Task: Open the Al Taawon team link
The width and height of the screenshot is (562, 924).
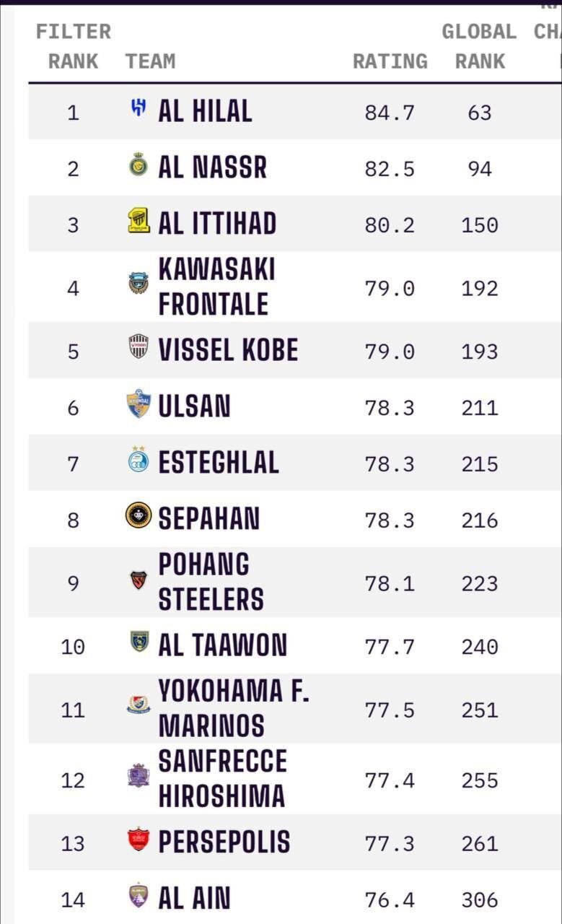Action: (x=222, y=645)
